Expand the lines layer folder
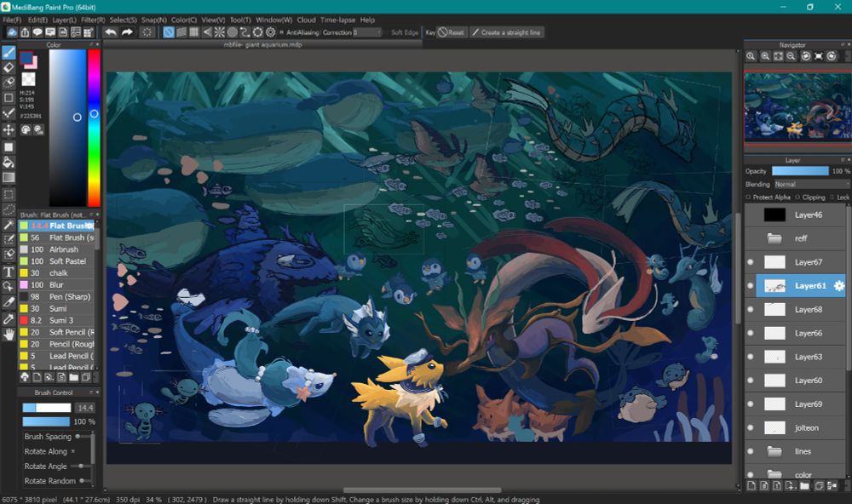The width and height of the screenshot is (852, 504). [774, 451]
